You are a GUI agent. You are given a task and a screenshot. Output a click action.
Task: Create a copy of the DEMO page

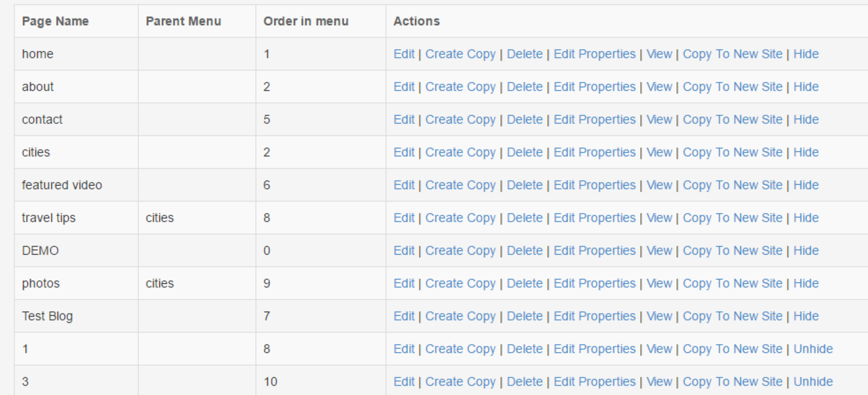point(460,251)
